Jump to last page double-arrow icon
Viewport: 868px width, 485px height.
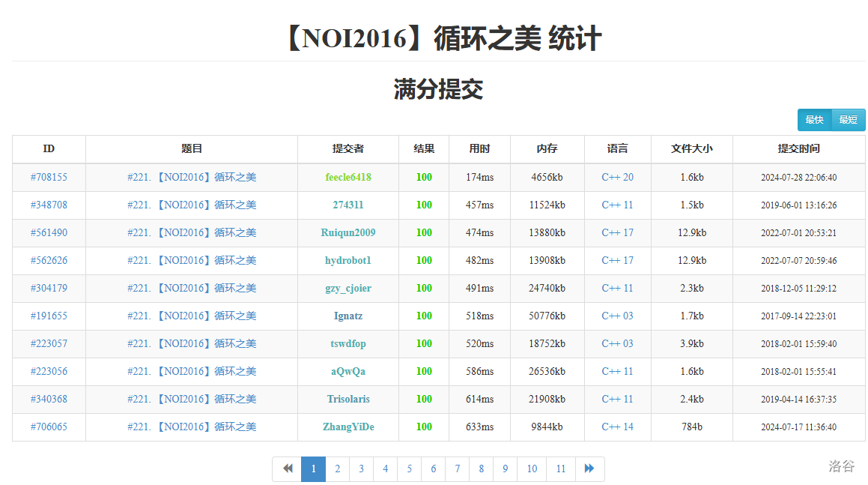coord(589,469)
